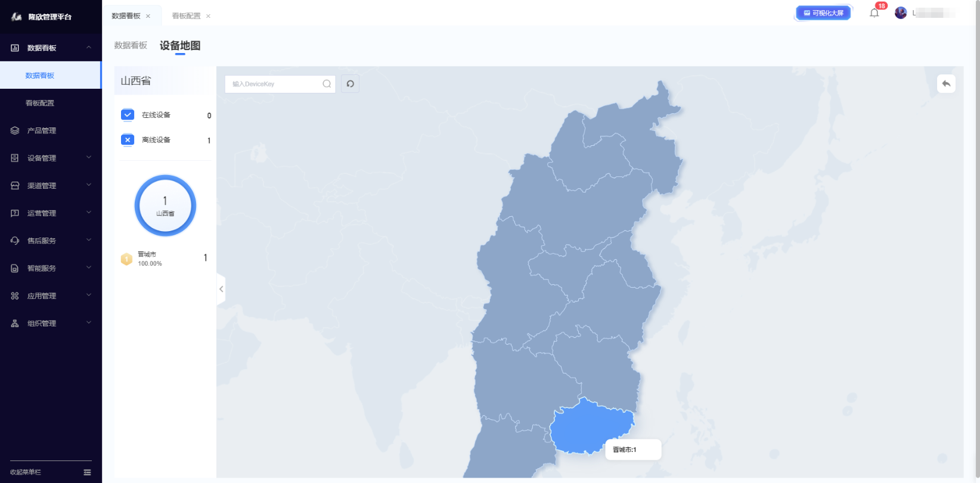Toggle the 离线设备 checkbox

click(x=128, y=140)
